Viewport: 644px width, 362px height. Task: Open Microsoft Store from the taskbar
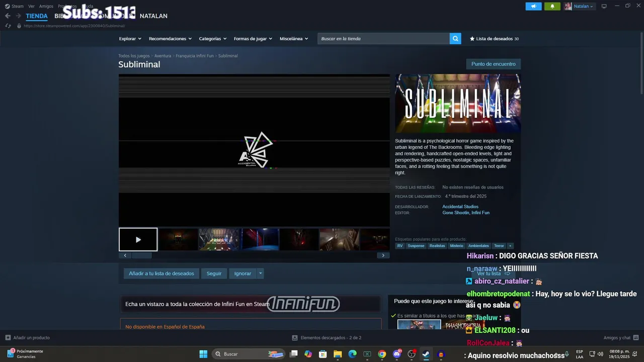[x=323, y=354]
